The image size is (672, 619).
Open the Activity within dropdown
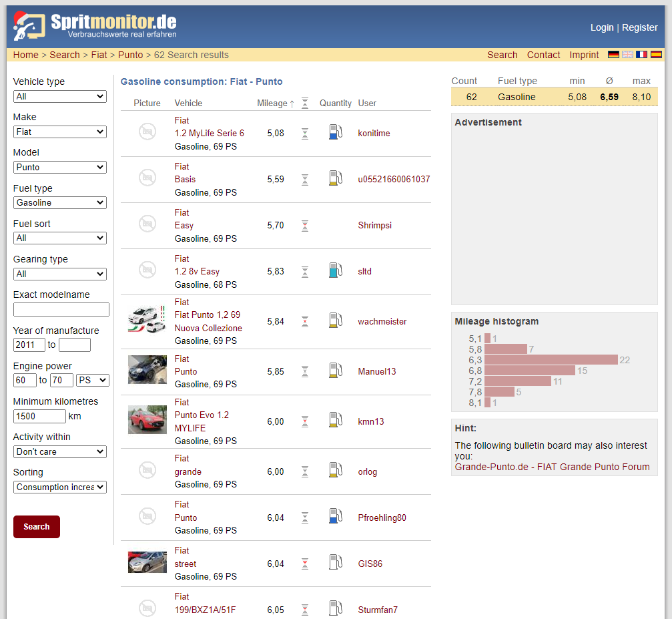(x=60, y=451)
